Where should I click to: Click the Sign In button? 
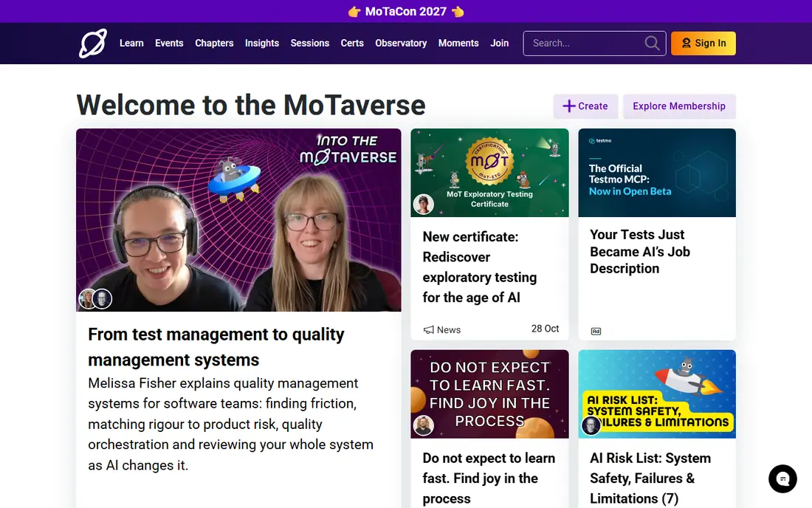click(x=703, y=43)
